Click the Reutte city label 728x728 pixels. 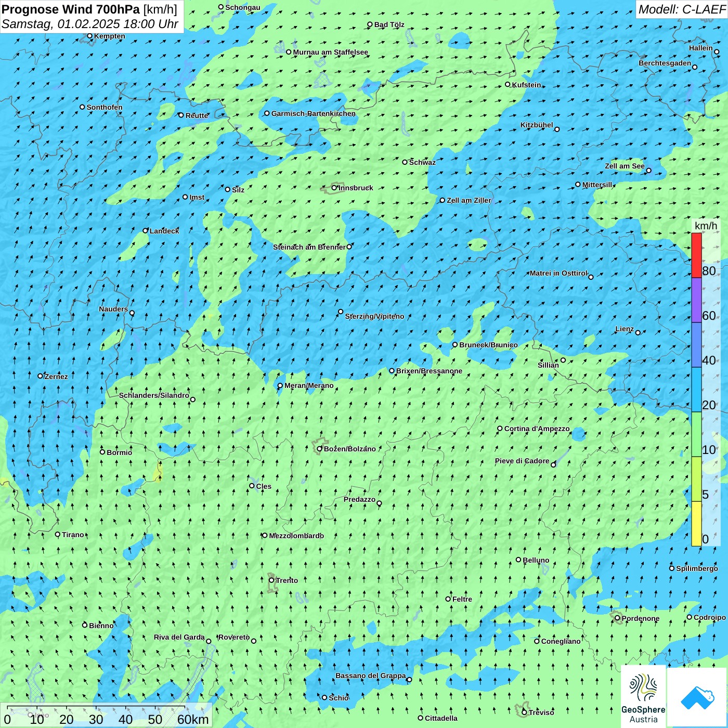click(197, 115)
